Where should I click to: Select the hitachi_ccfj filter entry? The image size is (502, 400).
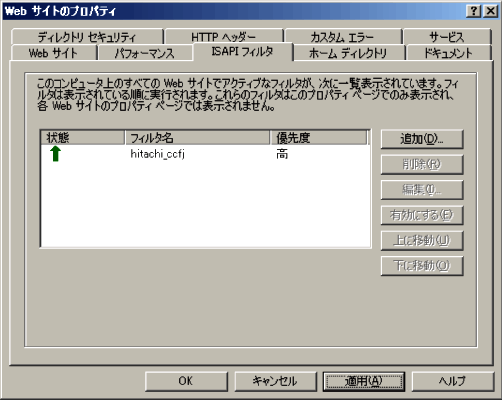click(x=157, y=154)
